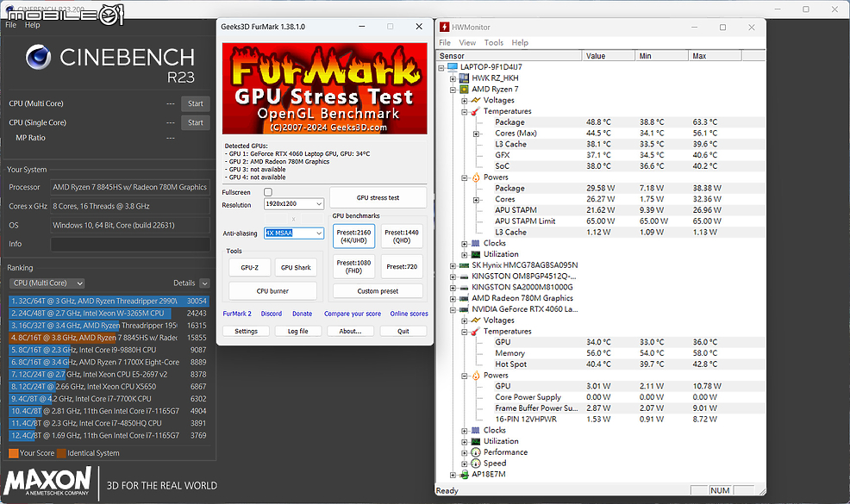Run Preset:1440 (QHD) benchmark
The width and height of the screenshot is (850, 504).
(402, 236)
